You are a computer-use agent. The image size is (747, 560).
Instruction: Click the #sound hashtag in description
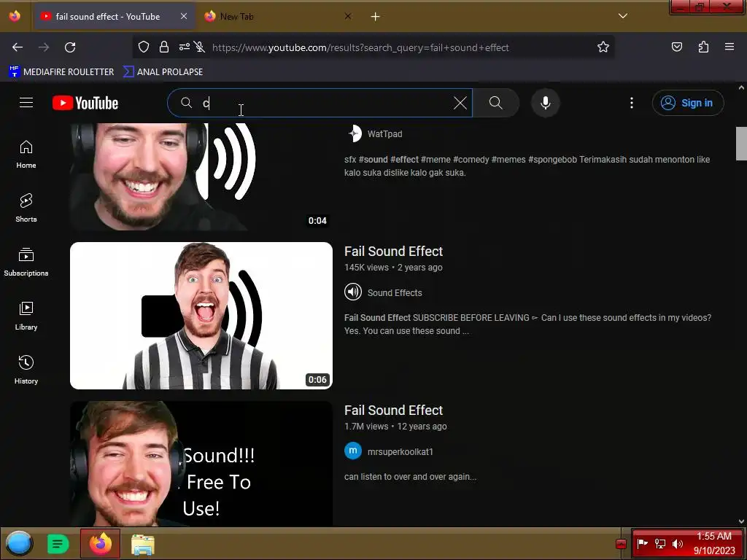(x=373, y=160)
